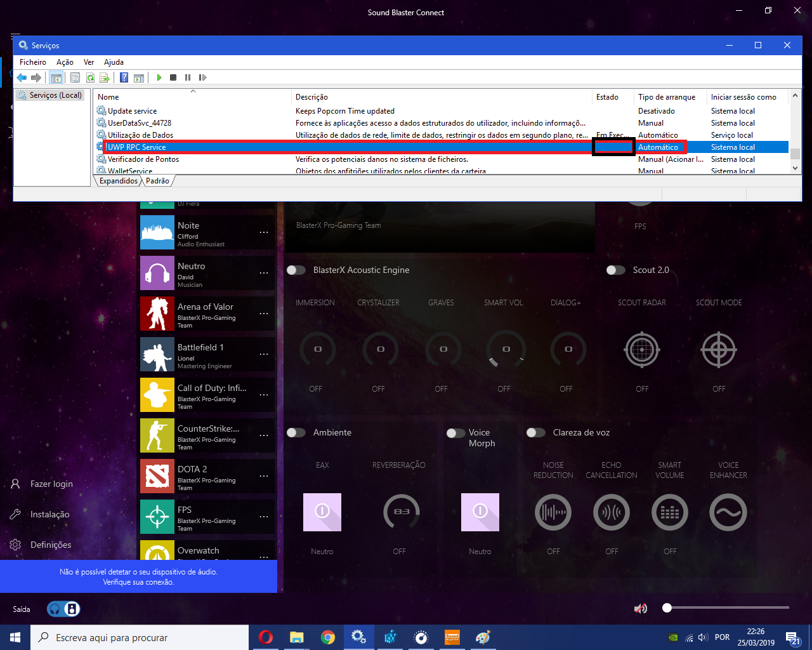Screen dimensions: 812x650
Task: Restart the service with restart icon
Action: [x=202, y=77]
